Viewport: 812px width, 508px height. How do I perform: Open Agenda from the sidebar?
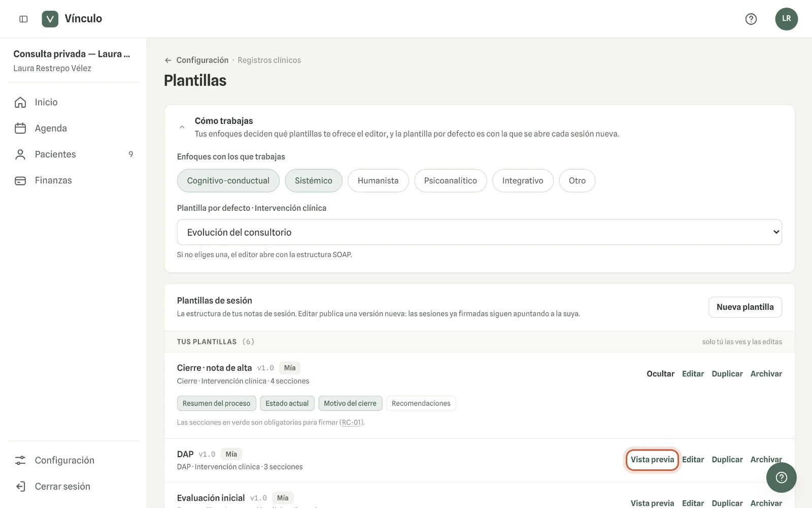[x=73, y=128]
